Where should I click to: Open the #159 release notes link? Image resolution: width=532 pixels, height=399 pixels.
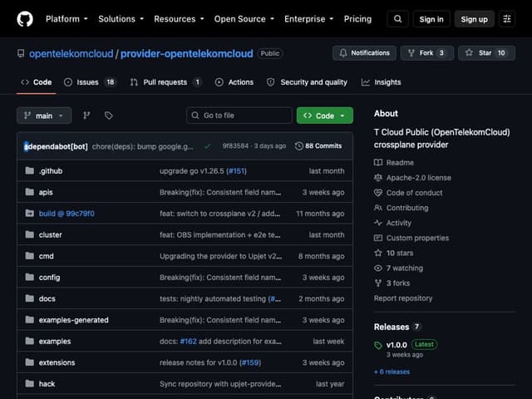pyautogui.click(x=250, y=362)
